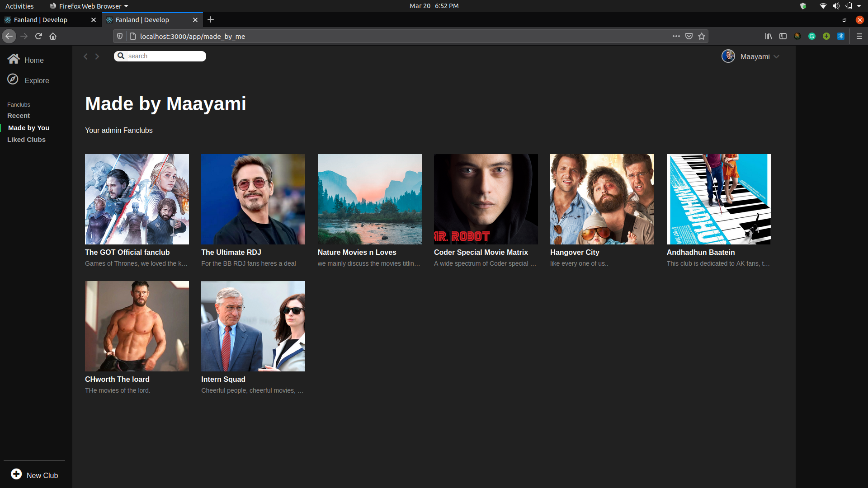Open the shield tracking protection icon

[x=119, y=36]
